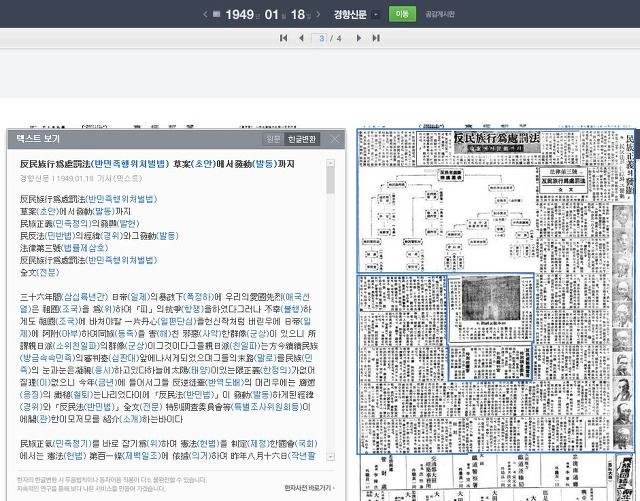Jump to the first page
Screen dimensions: 640x501
(283, 38)
